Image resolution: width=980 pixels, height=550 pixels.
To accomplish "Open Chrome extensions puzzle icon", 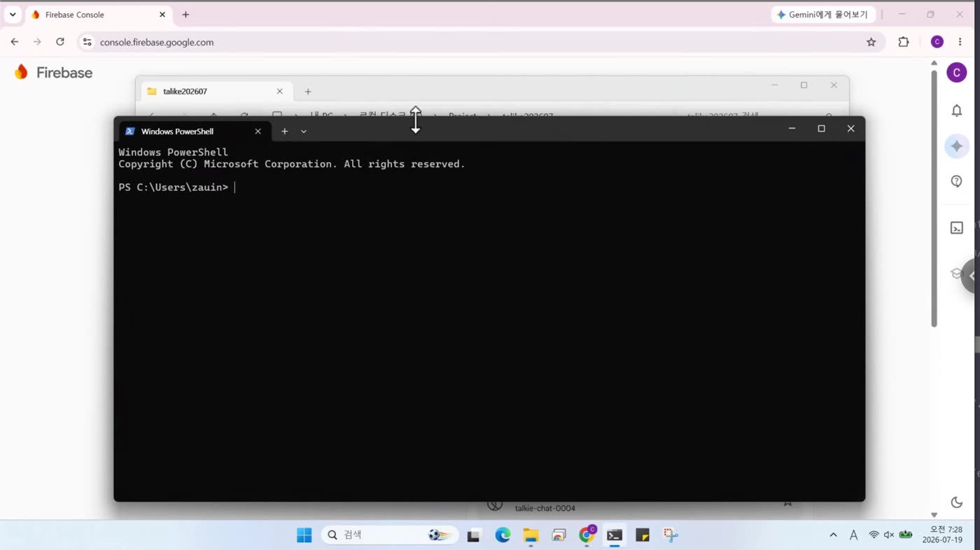I will click(x=904, y=42).
